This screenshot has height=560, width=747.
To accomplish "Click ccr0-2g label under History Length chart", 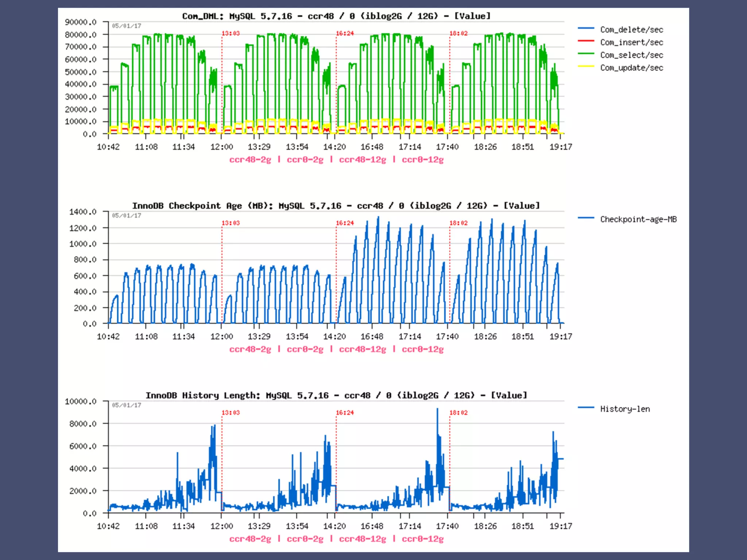I will (305, 539).
